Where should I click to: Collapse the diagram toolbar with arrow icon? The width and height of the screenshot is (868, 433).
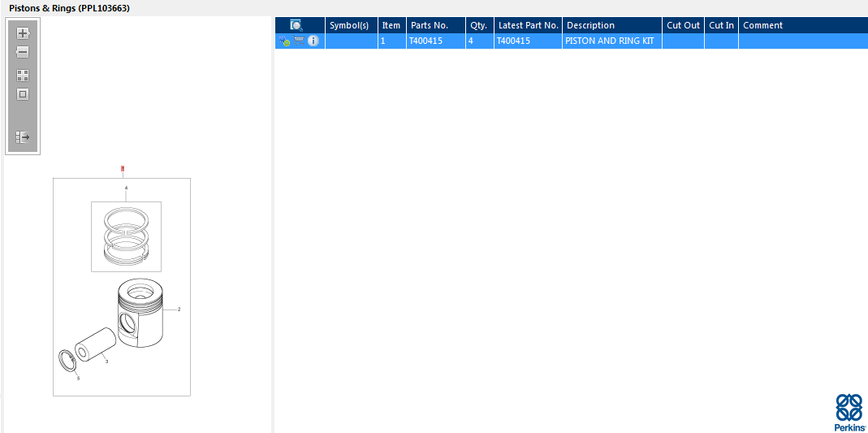point(23,136)
